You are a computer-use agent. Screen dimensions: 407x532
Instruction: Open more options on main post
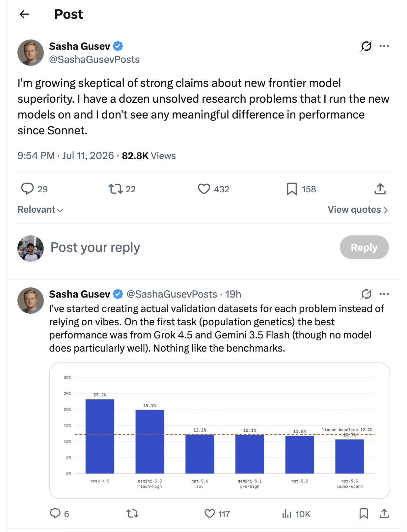pyautogui.click(x=384, y=46)
